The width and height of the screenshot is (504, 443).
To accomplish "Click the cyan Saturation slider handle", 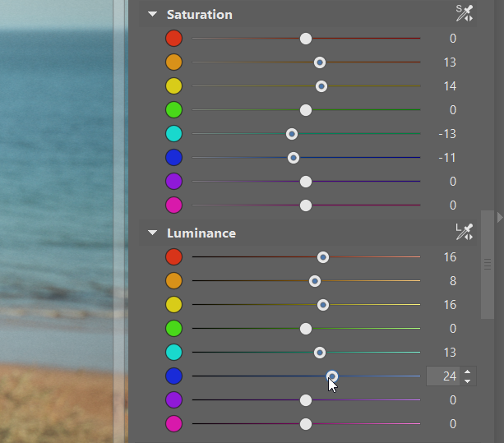I will click(291, 134).
